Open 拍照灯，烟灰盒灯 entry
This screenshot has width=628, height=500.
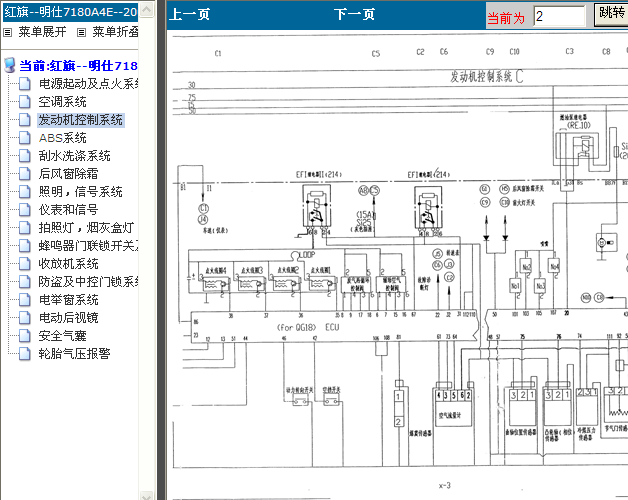pos(87,228)
